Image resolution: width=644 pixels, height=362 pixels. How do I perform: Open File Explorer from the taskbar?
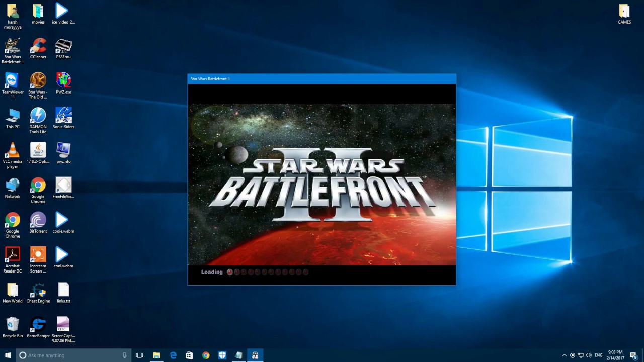[x=156, y=355]
